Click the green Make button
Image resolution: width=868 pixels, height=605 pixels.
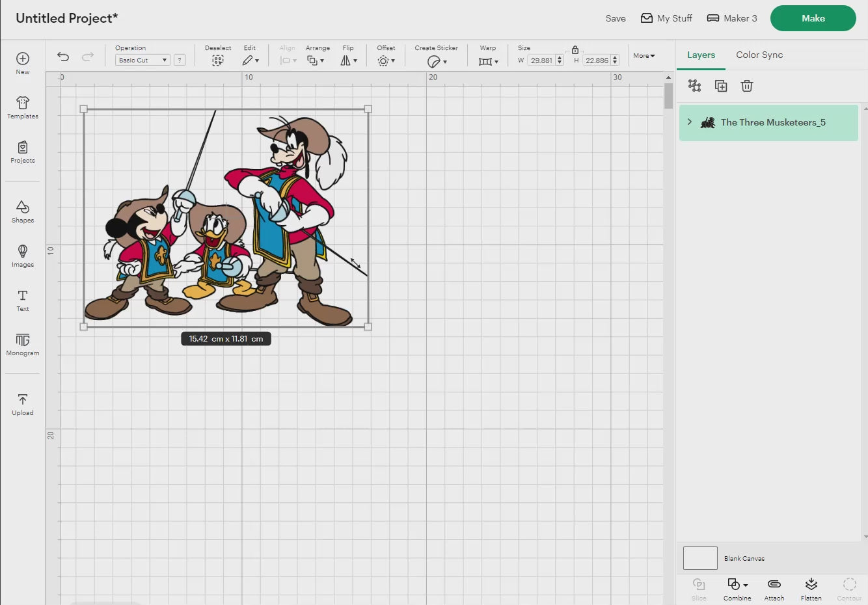click(x=813, y=18)
